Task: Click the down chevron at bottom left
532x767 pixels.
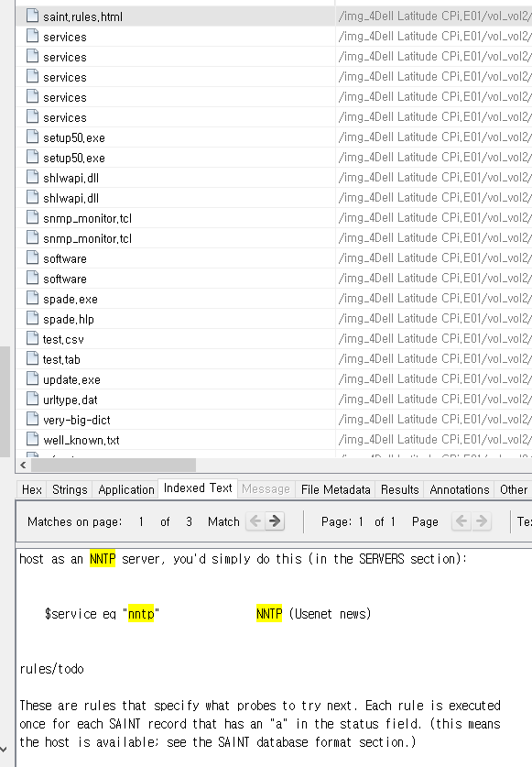Action: tap(4, 749)
